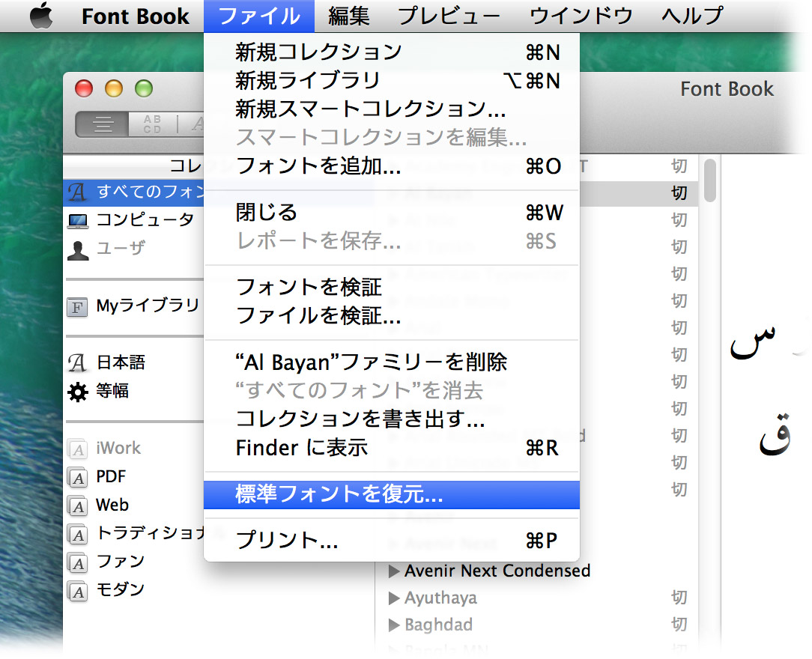Screen dimensions: 812x659
Task: Open the Font Book application menu
Action: click(135, 16)
